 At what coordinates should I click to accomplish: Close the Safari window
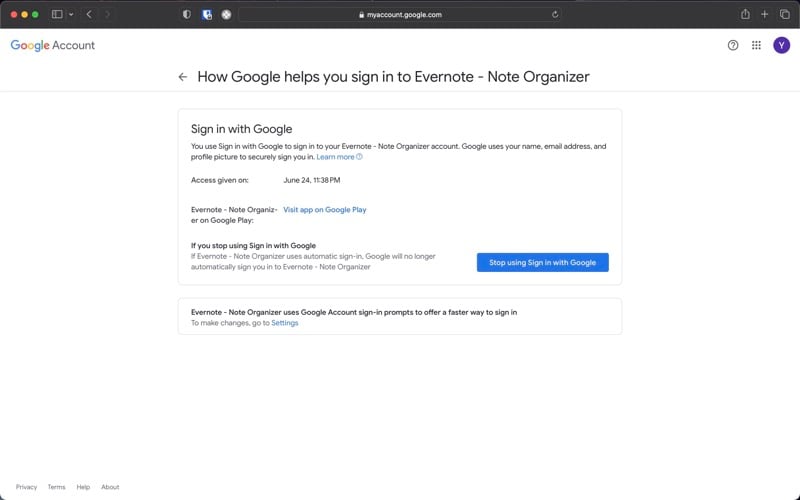(x=14, y=14)
